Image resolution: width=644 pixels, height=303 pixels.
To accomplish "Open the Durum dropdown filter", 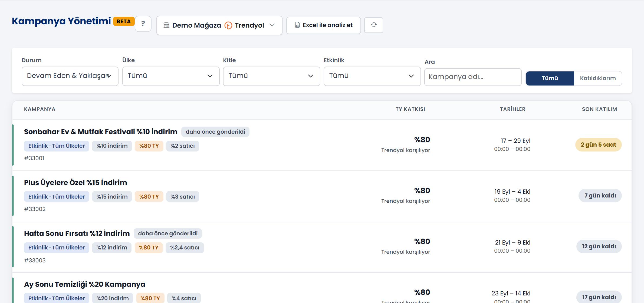I will point(70,76).
